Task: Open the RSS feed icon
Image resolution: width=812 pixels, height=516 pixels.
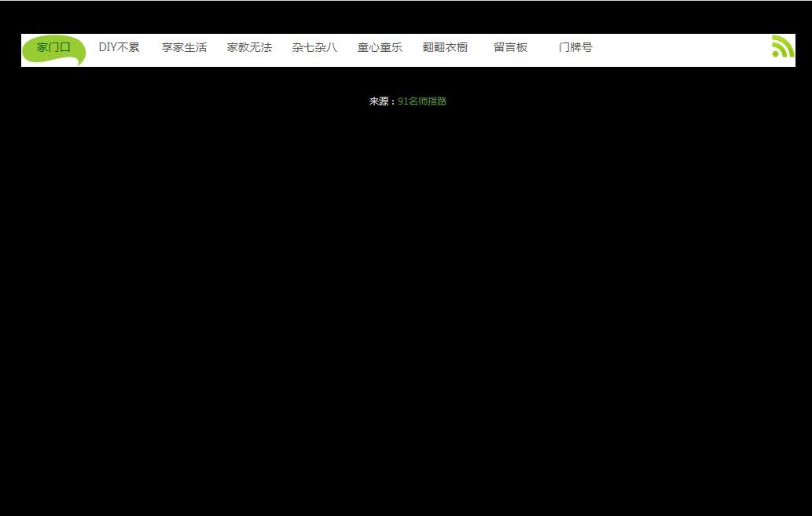Action: pyautogui.click(x=782, y=46)
